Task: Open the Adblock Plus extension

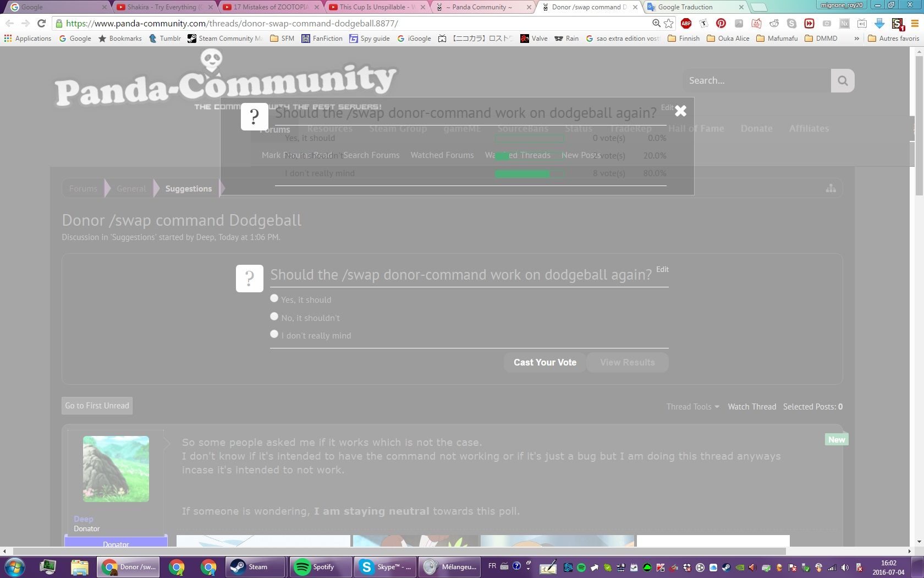Action: 686,23
